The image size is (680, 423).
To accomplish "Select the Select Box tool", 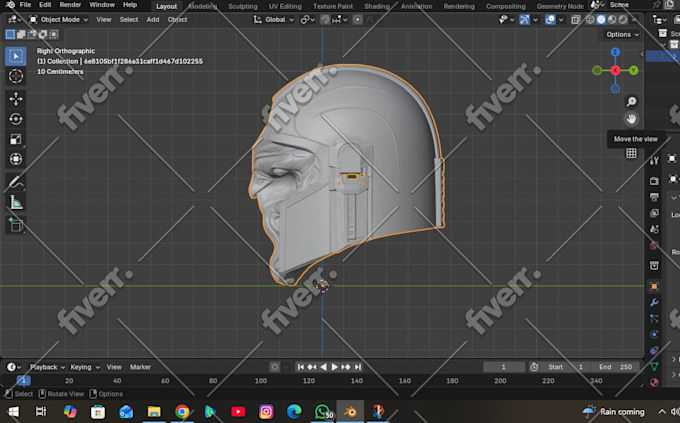I will pos(16,56).
